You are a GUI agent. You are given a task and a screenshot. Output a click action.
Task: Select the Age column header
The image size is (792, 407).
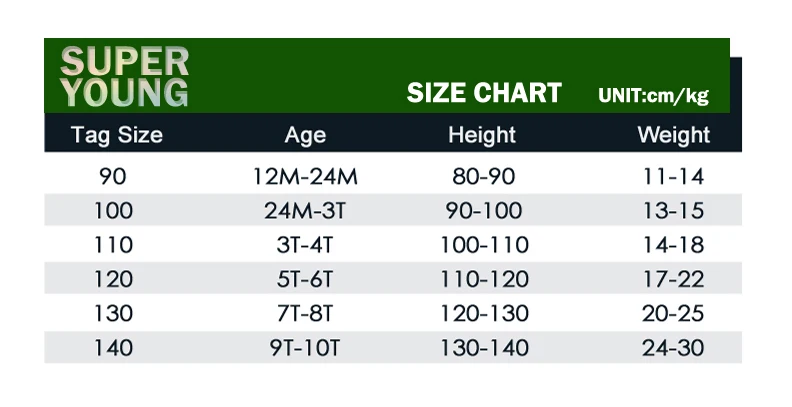coord(305,135)
